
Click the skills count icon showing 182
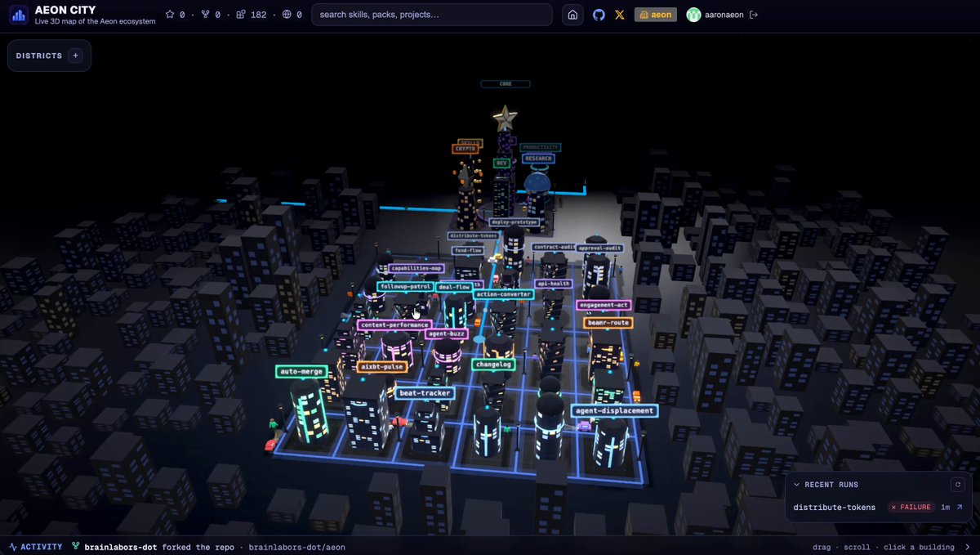(241, 15)
